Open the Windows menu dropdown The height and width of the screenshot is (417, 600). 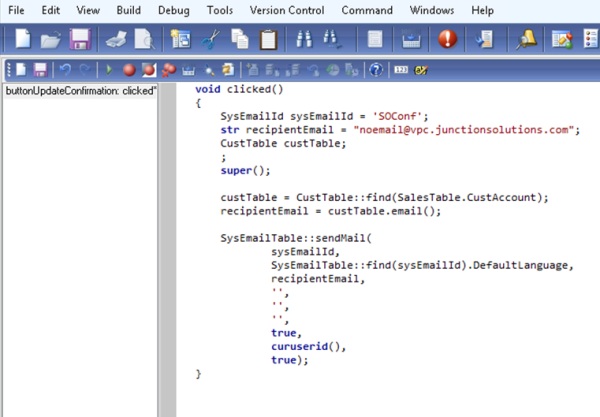coord(432,10)
